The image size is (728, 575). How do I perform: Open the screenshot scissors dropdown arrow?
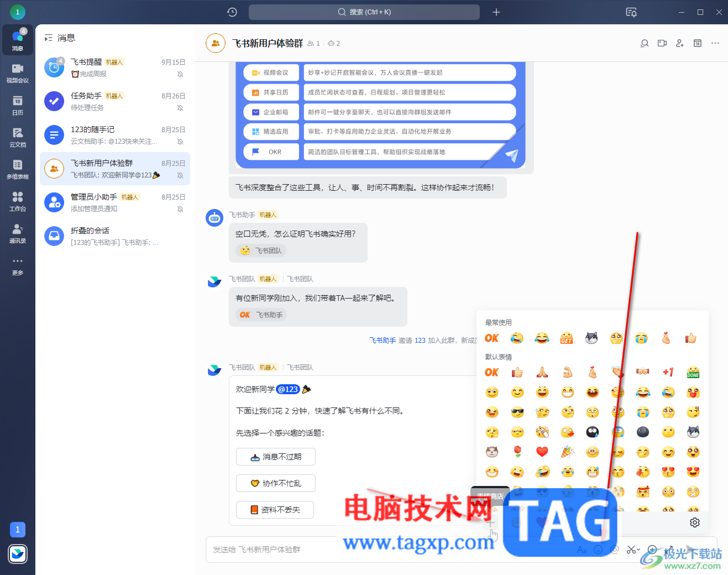click(638, 550)
